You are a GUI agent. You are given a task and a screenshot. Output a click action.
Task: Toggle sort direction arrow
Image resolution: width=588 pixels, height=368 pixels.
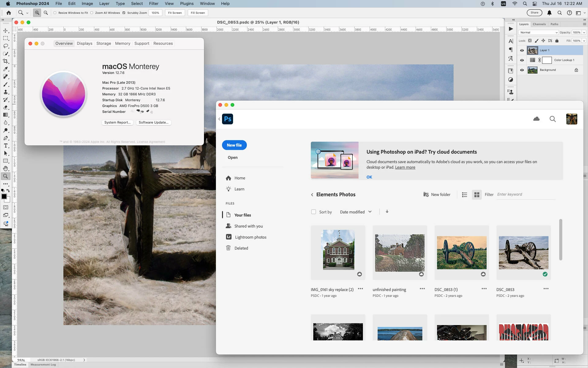(387, 212)
